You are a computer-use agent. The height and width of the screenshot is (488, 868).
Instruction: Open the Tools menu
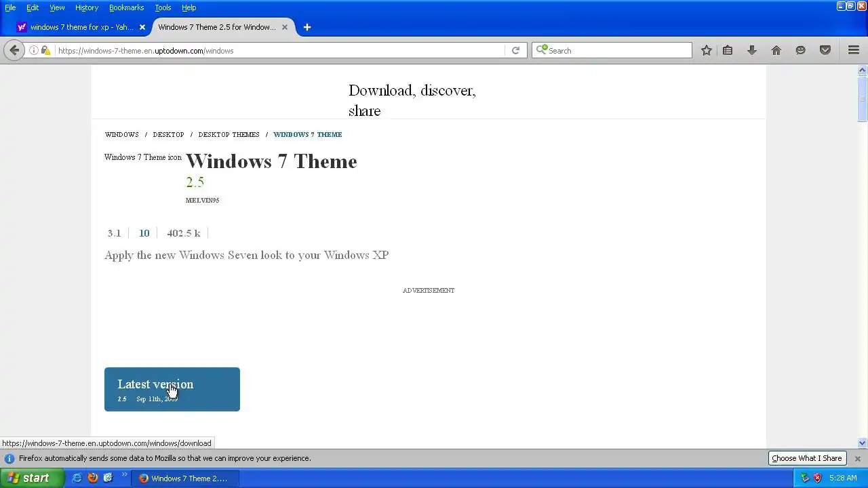click(163, 7)
